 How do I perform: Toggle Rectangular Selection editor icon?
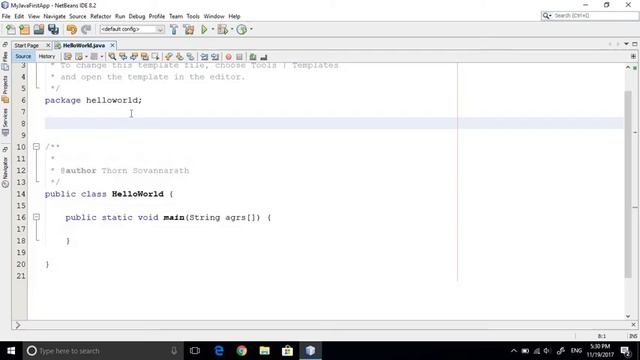pyautogui.click(x=156, y=57)
